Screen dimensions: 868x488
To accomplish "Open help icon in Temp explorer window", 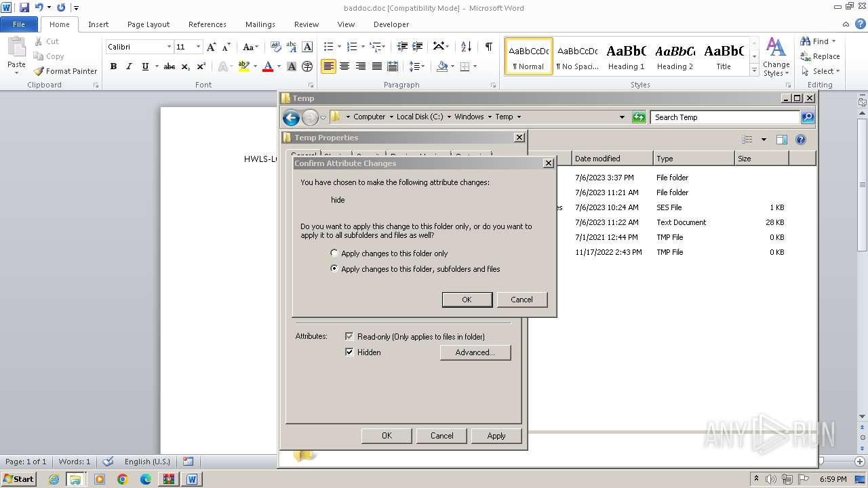I will [801, 140].
